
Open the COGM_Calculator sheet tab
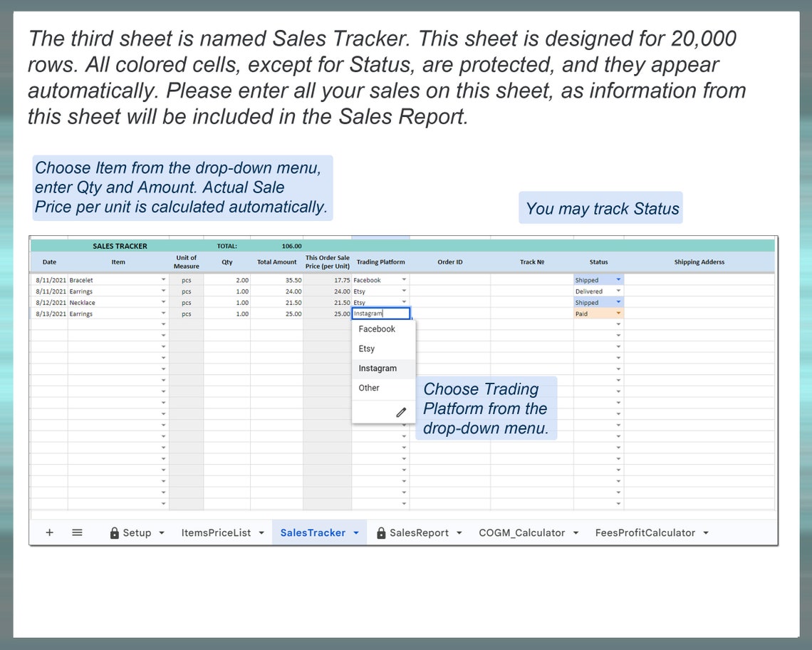[521, 532]
